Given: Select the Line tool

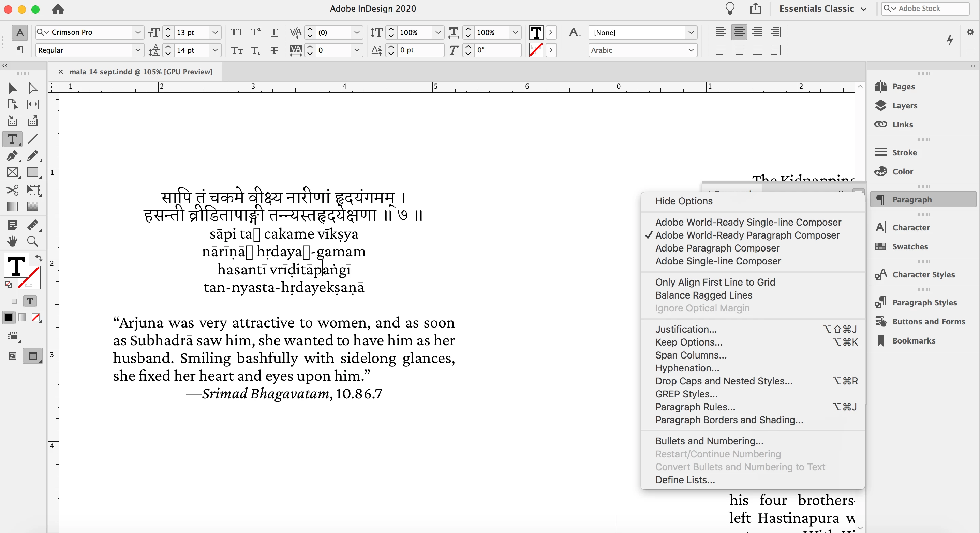Looking at the screenshot, I should click(x=33, y=139).
